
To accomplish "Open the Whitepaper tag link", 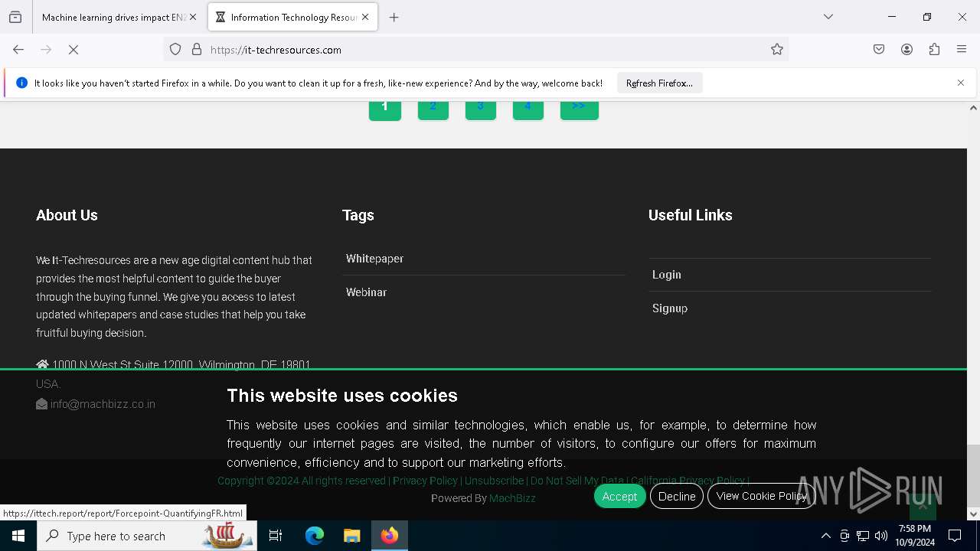I will tap(374, 259).
